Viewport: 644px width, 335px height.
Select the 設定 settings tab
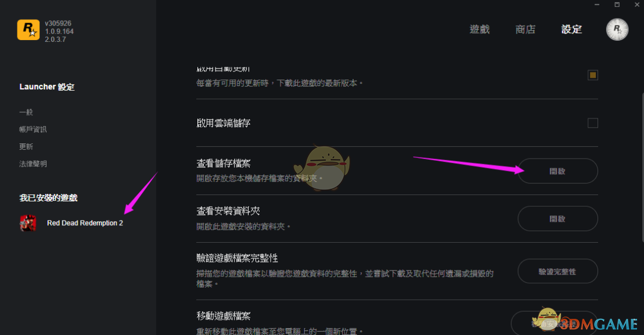(x=571, y=30)
